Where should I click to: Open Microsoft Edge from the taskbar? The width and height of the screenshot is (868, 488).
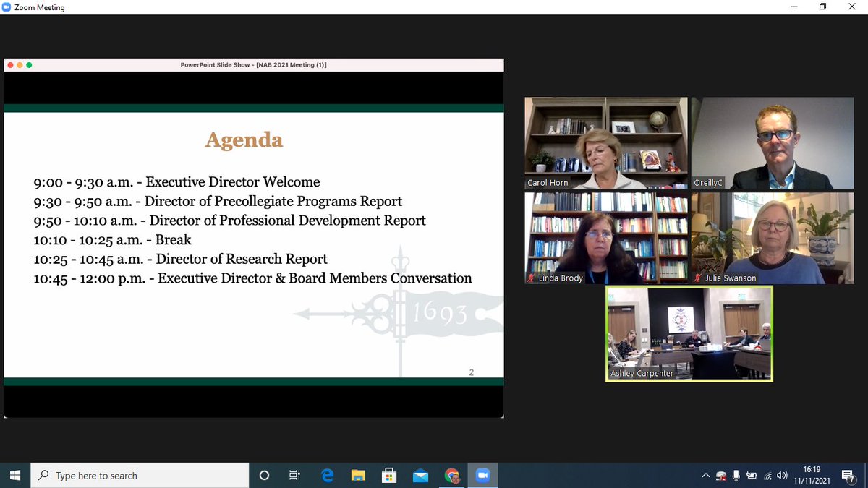click(326, 475)
